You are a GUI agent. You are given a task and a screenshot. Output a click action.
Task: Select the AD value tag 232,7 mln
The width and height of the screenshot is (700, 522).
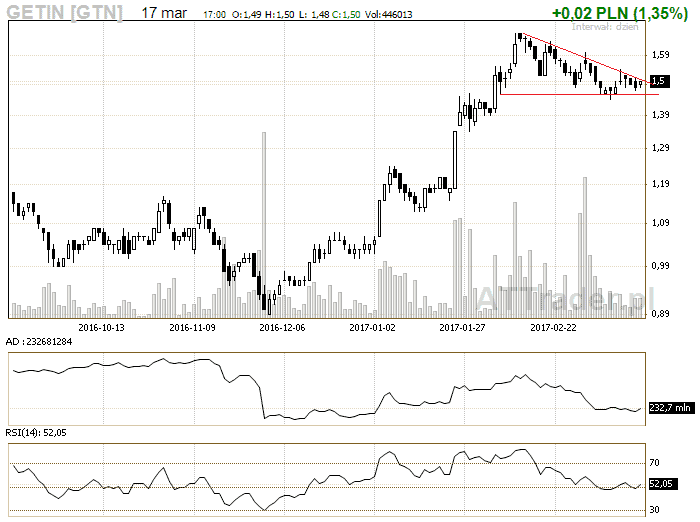click(669, 407)
